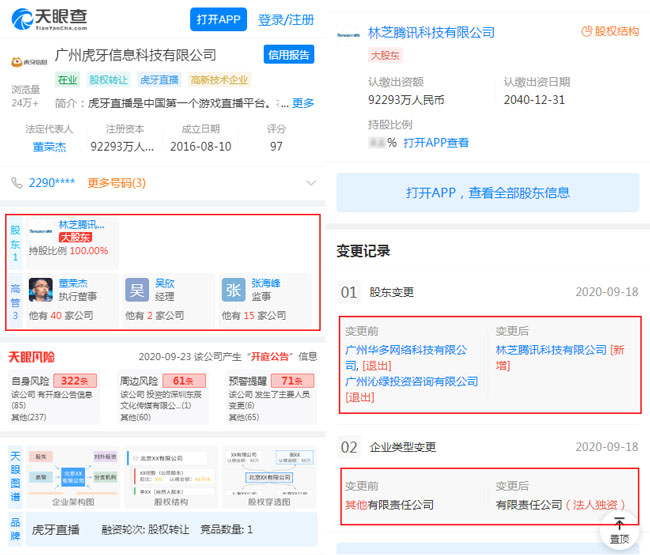Viewport: 650px width, 555px height.
Task: Open executive 吴欣 name link
Action: 165,283
